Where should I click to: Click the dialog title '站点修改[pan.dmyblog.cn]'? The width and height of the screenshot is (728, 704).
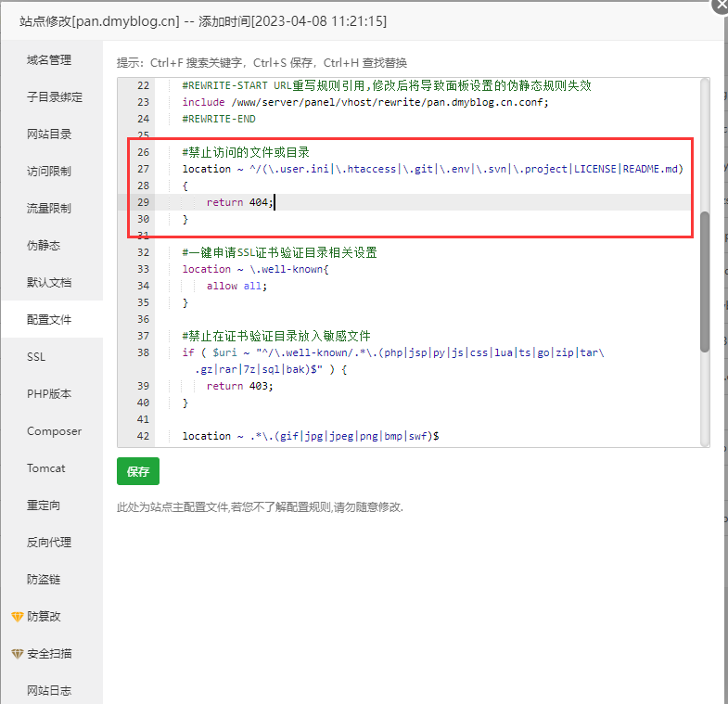pyautogui.click(x=99, y=21)
